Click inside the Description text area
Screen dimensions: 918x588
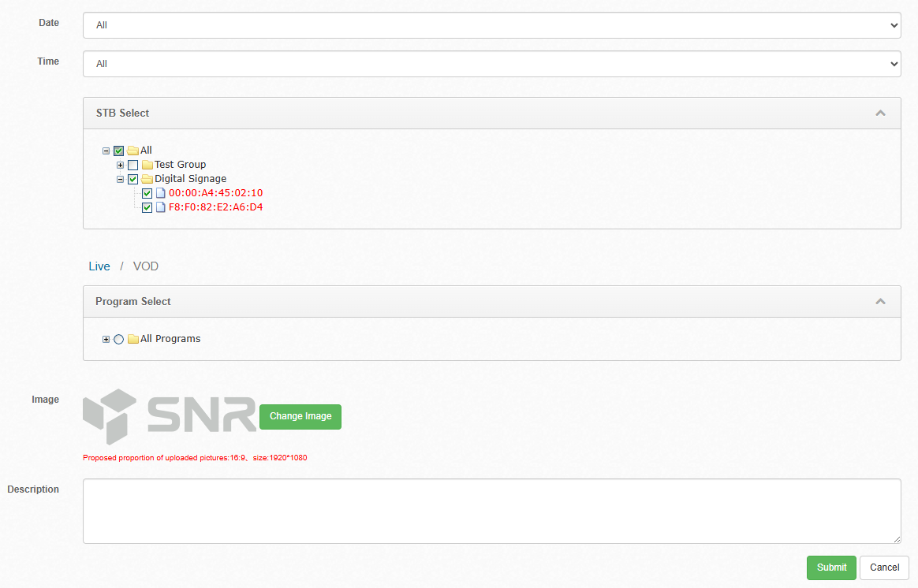pos(491,511)
